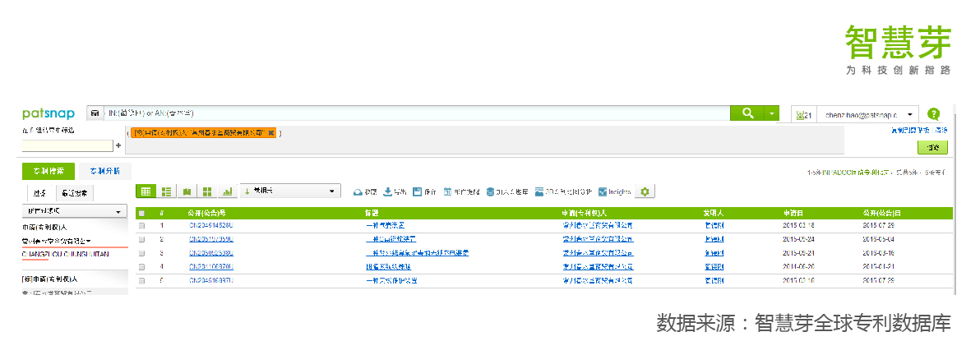Click the database cylinder workspace icon
The height and width of the screenshot is (355, 980).
tap(490, 191)
